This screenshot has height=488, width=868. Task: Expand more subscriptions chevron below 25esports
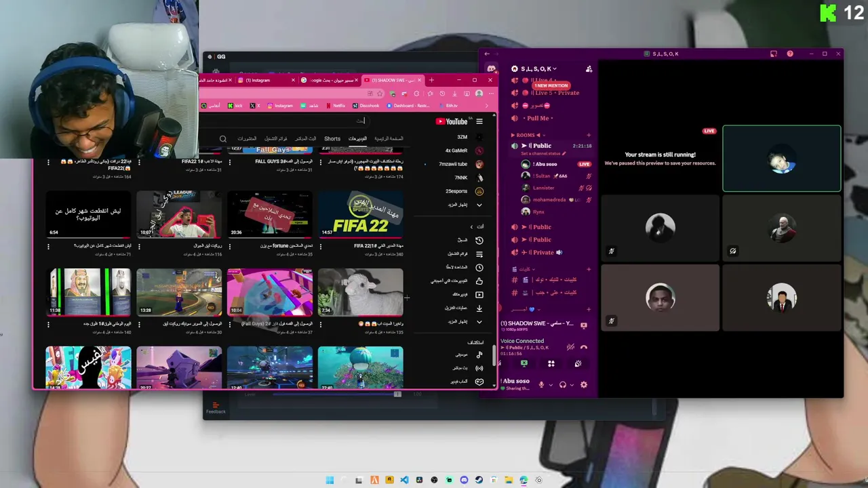(479, 205)
